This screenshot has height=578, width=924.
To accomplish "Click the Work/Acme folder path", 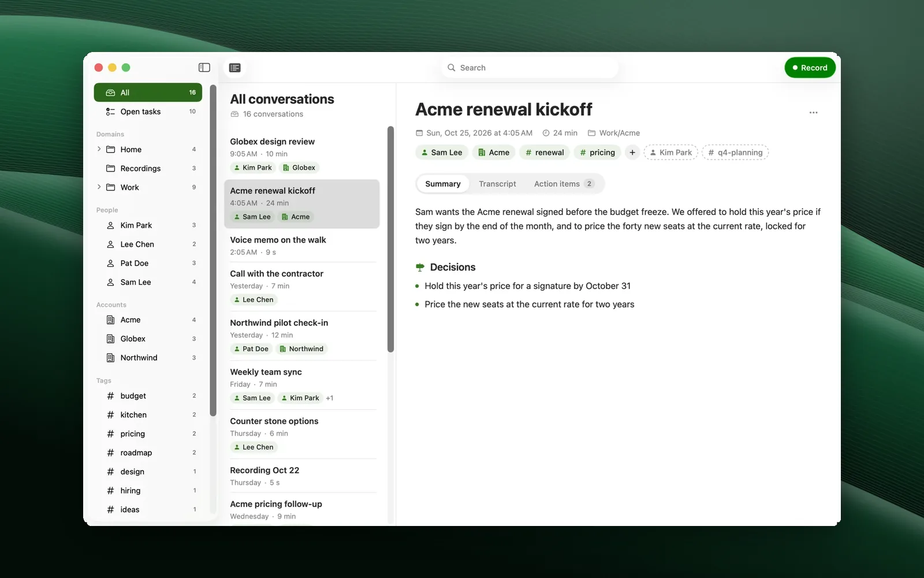I will [614, 133].
